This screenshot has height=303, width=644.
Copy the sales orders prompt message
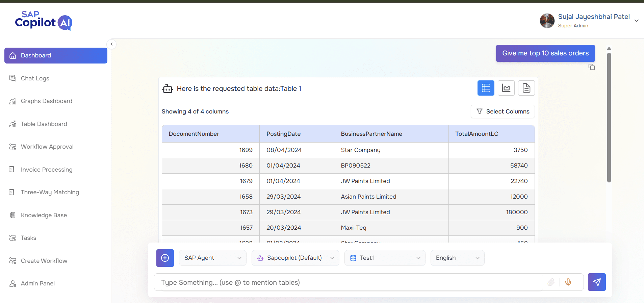click(592, 67)
